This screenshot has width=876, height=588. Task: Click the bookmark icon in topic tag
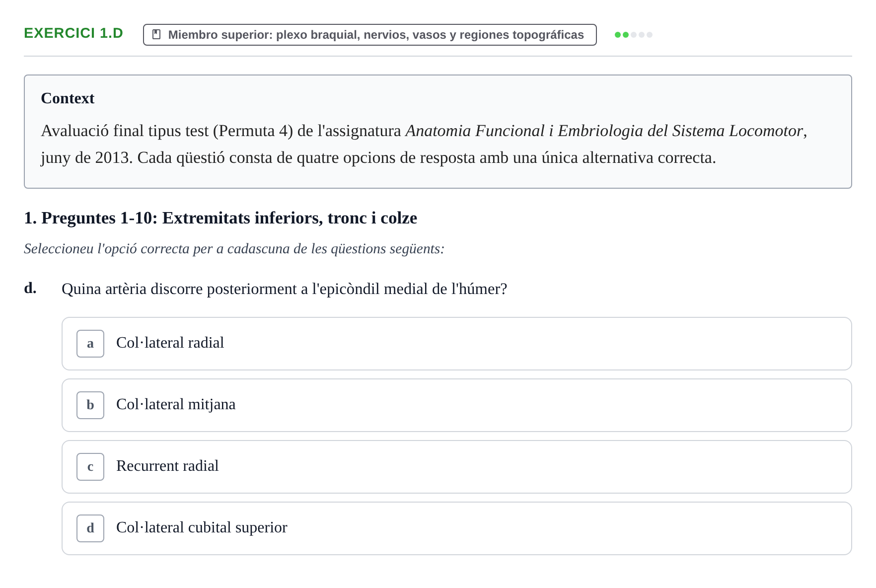[156, 34]
